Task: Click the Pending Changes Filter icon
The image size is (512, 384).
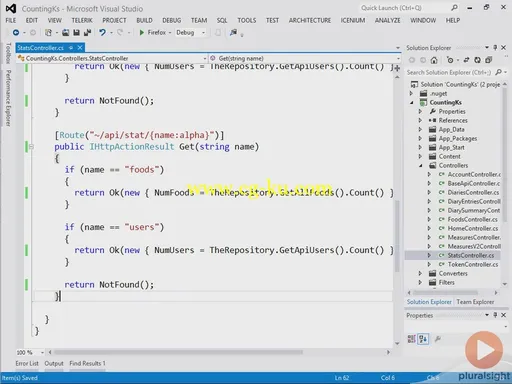Action: [x=450, y=60]
